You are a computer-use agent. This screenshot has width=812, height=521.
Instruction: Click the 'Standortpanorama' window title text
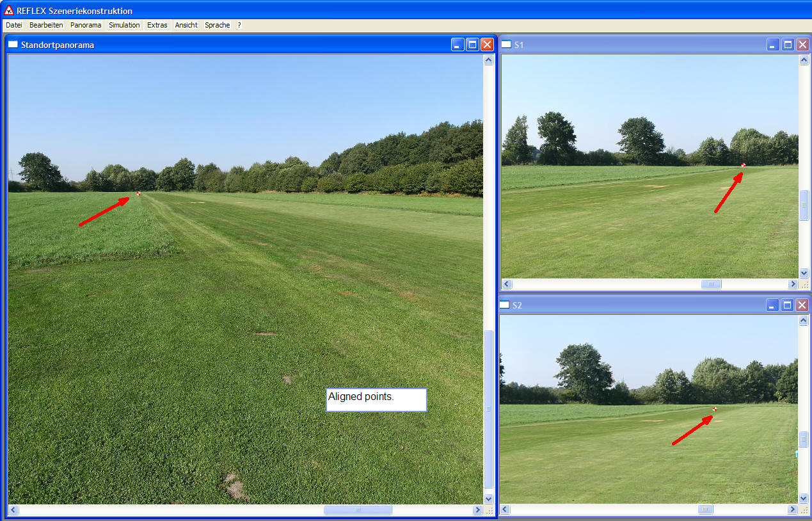click(58, 45)
